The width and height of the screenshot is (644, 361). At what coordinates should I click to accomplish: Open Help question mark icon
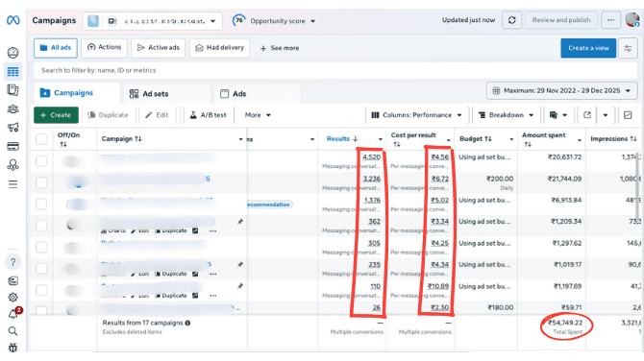(x=13, y=262)
